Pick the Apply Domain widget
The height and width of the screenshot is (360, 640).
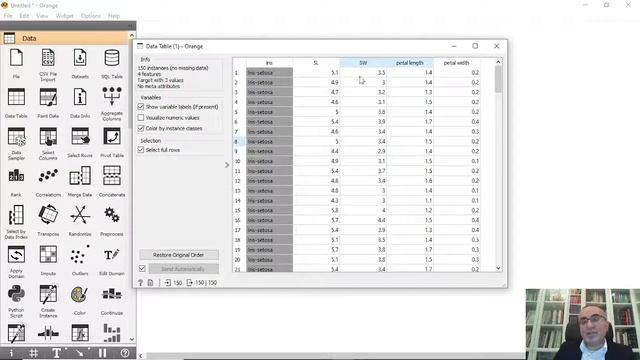(16, 255)
